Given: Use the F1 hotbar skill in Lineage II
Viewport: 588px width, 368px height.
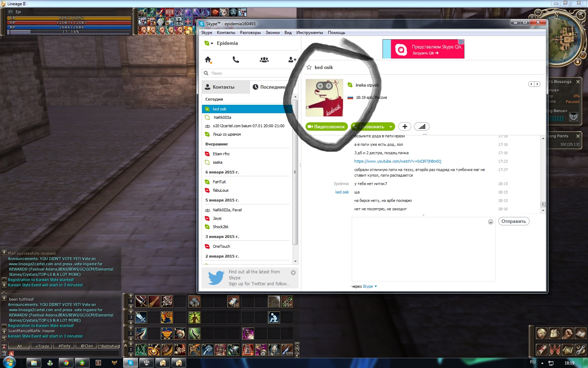Looking at the screenshot, I should [x=141, y=349].
